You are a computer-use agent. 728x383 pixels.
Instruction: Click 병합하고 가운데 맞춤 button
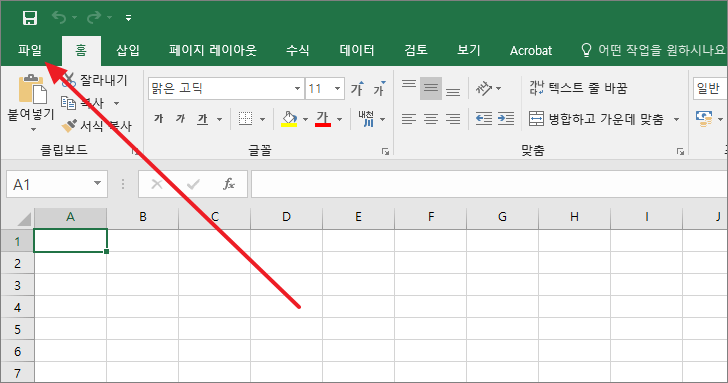597,119
